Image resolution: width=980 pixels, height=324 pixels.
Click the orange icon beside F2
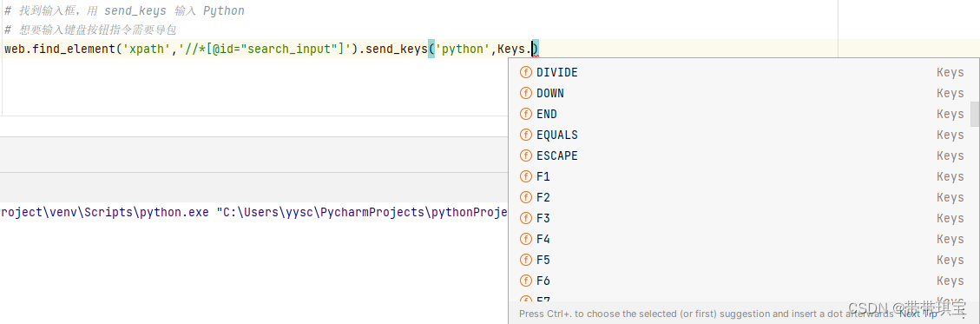[x=526, y=198]
